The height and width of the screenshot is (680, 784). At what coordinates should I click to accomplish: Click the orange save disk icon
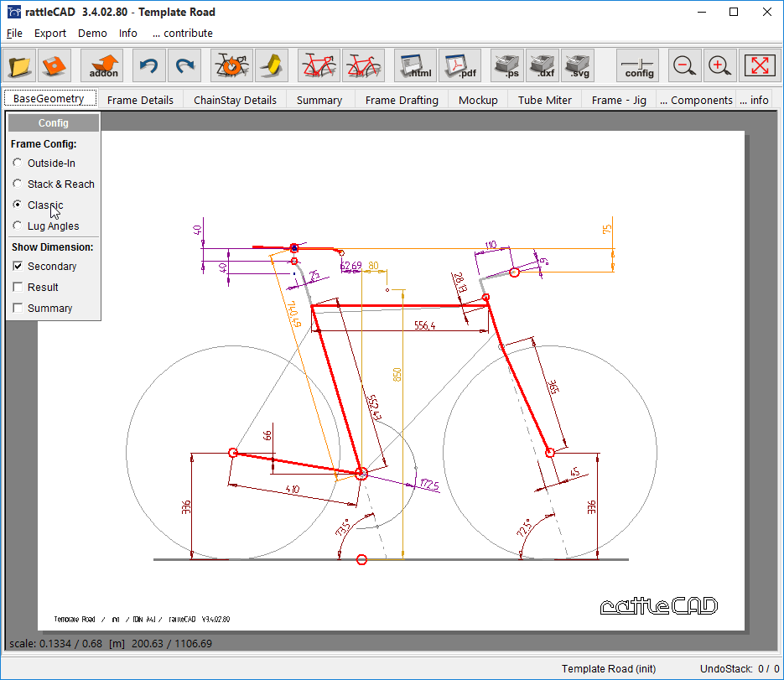[55, 65]
